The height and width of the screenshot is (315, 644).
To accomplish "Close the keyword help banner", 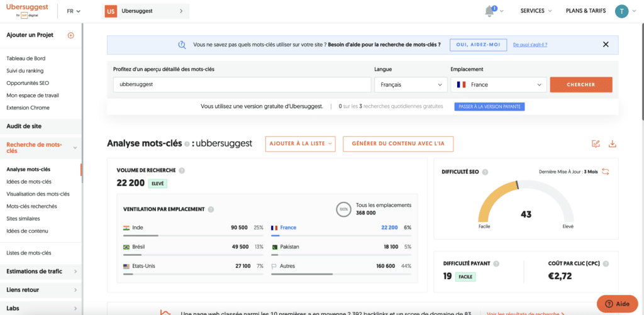I will (x=606, y=45).
